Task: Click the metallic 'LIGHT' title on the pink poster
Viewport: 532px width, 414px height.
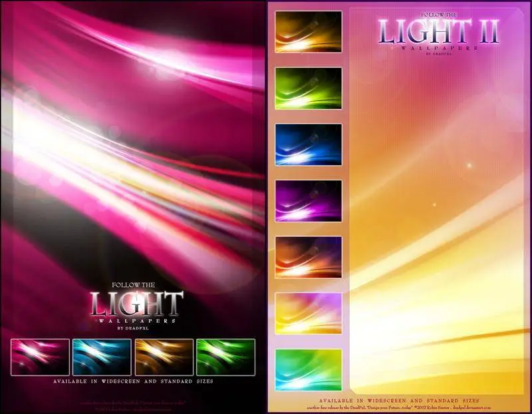Action: pyautogui.click(x=137, y=304)
